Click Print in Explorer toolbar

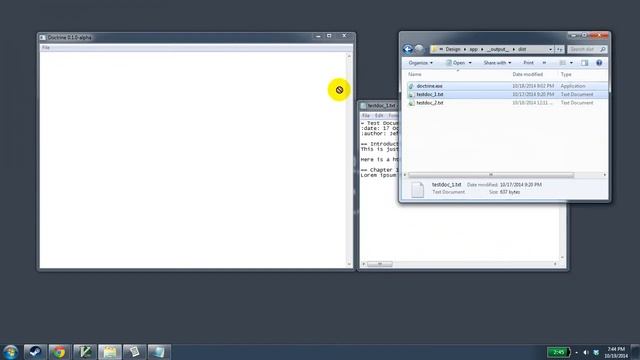click(528, 63)
